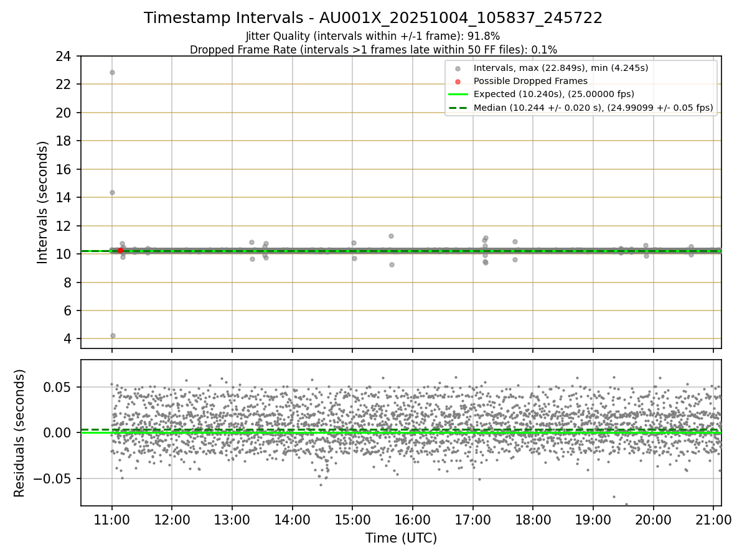Click the gray legend marker beside 'Intervals'
The image size is (747, 560).
[458, 68]
